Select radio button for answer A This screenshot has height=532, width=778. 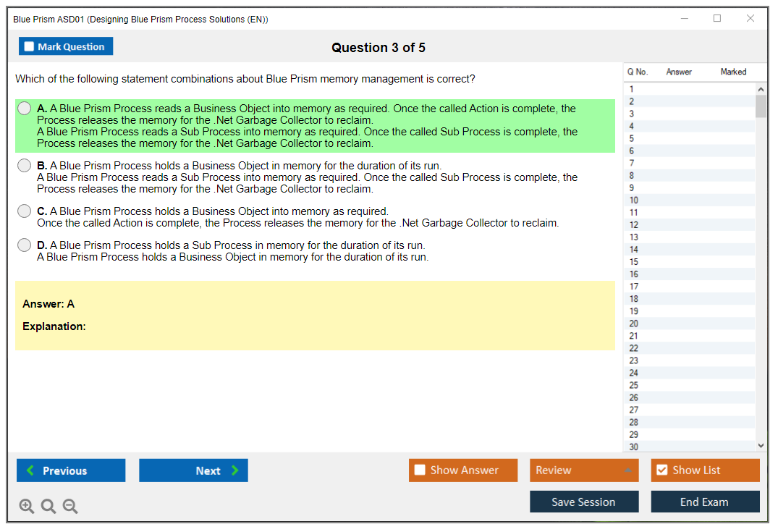click(x=25, y=109)
